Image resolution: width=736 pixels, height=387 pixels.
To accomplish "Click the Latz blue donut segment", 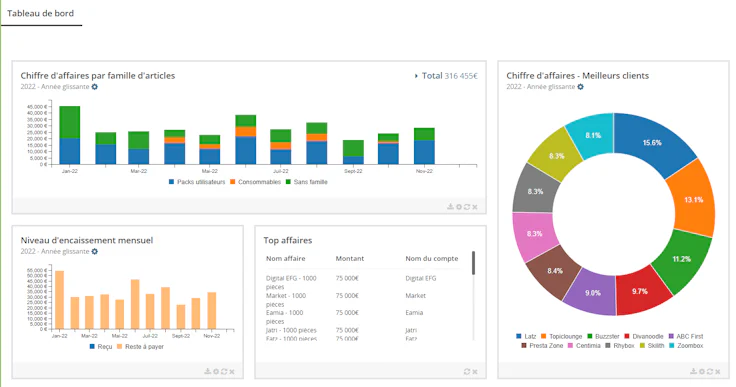I will point(653,142).
